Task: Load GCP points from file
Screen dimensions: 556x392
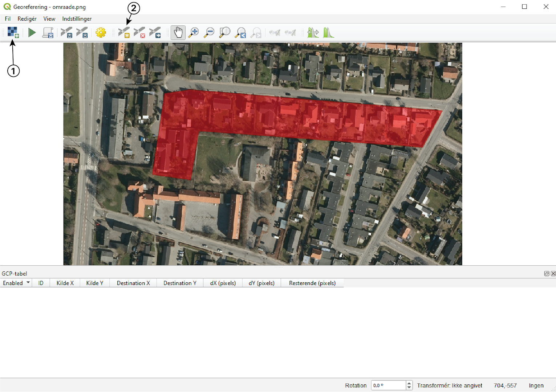Action: [x=66, y=33]
